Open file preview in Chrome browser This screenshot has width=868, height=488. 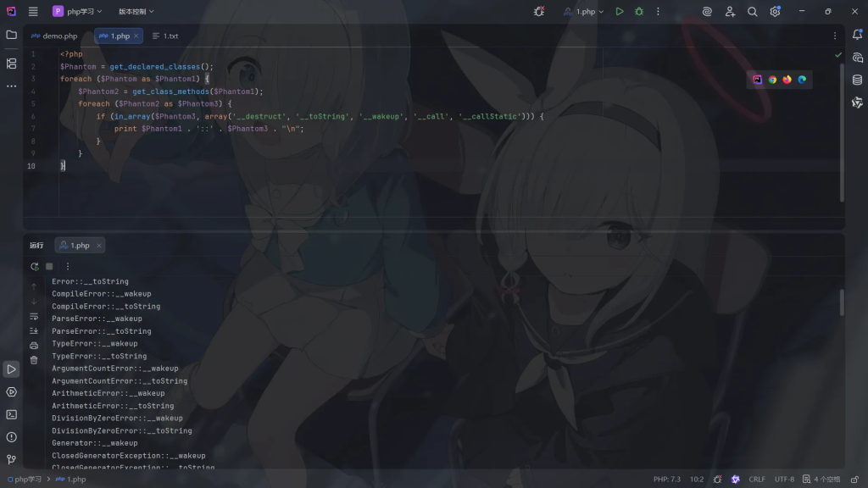click(x=772, y=80)
